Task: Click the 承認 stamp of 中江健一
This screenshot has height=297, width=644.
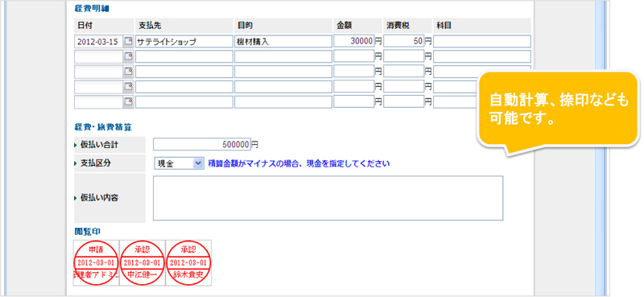Action: (x=142, y=263)
